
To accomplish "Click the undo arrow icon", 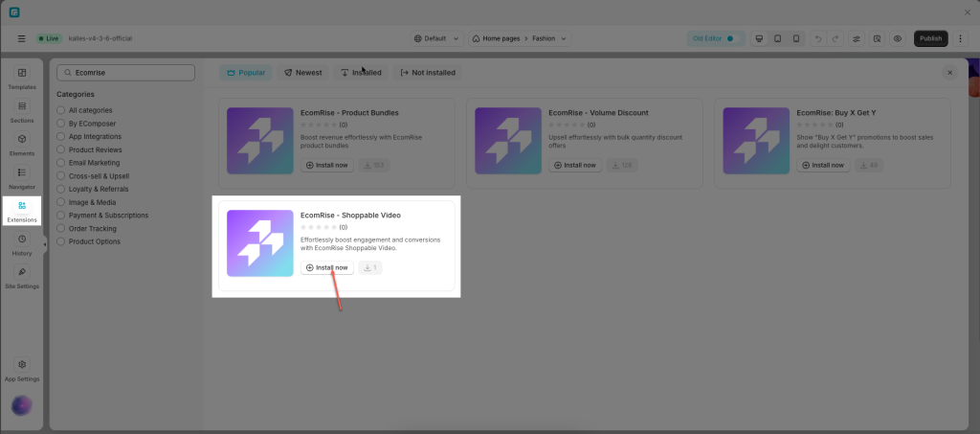I will point(818,38).
